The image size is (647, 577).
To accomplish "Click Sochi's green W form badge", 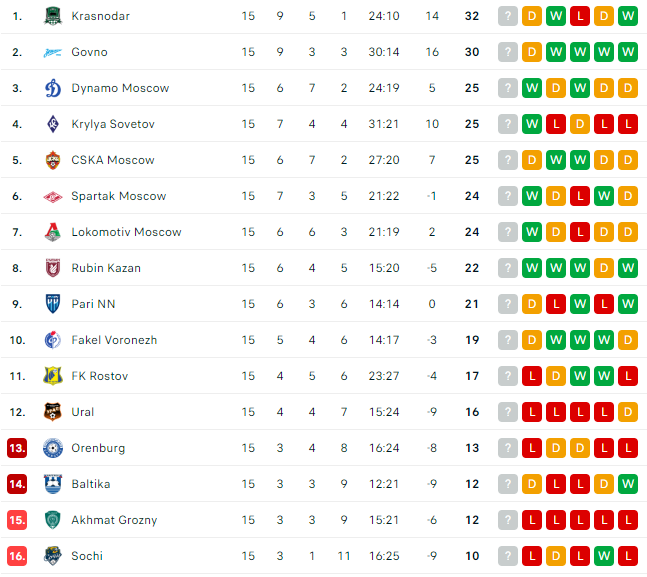I will click(x=604, y=556).
